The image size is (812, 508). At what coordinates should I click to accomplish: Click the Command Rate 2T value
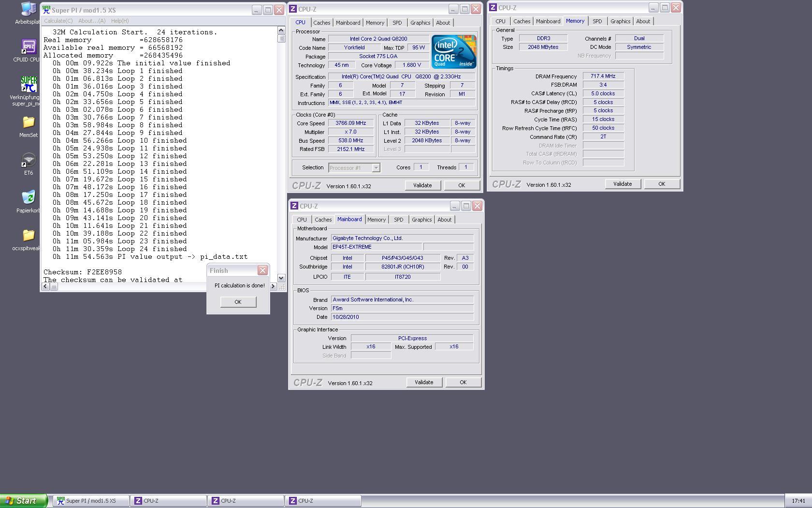(x=603, y=136)
